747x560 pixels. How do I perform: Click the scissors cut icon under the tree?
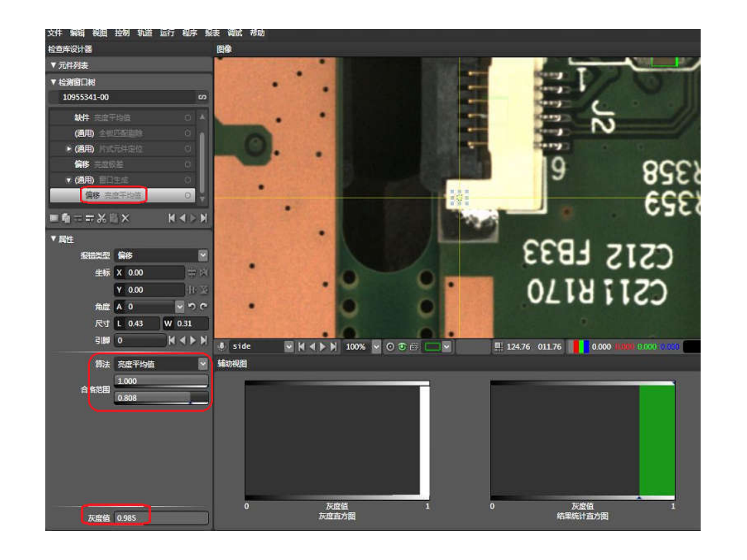(101, 218)
